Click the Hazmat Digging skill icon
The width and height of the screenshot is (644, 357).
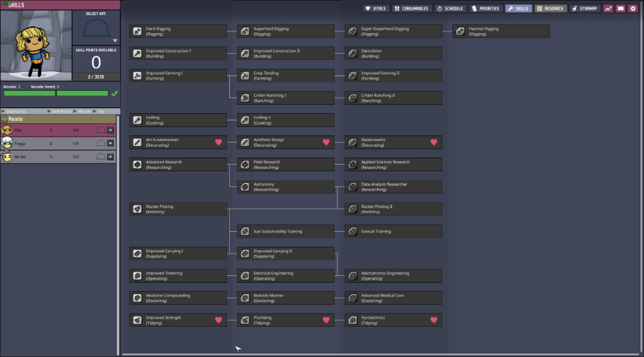(x=460, y=31)
